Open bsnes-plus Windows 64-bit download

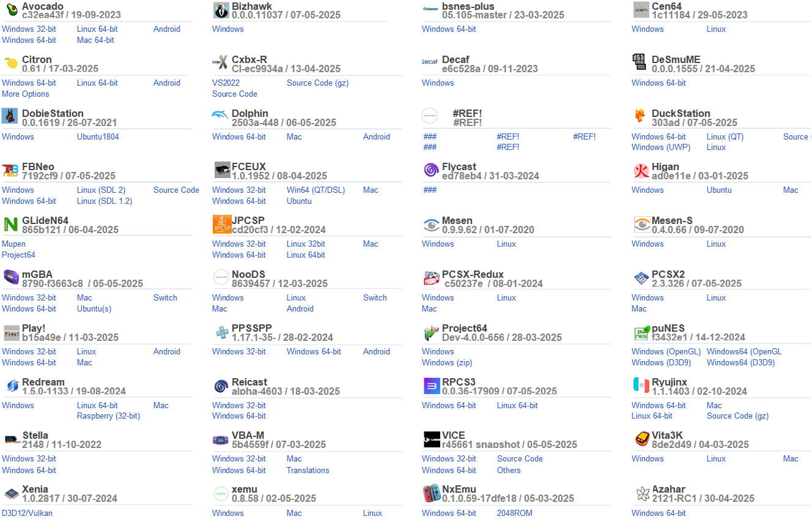tap(449, 29)
